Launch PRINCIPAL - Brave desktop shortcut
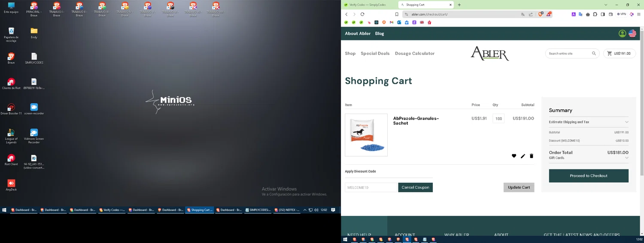644x243 pixels. click(34, 9)
